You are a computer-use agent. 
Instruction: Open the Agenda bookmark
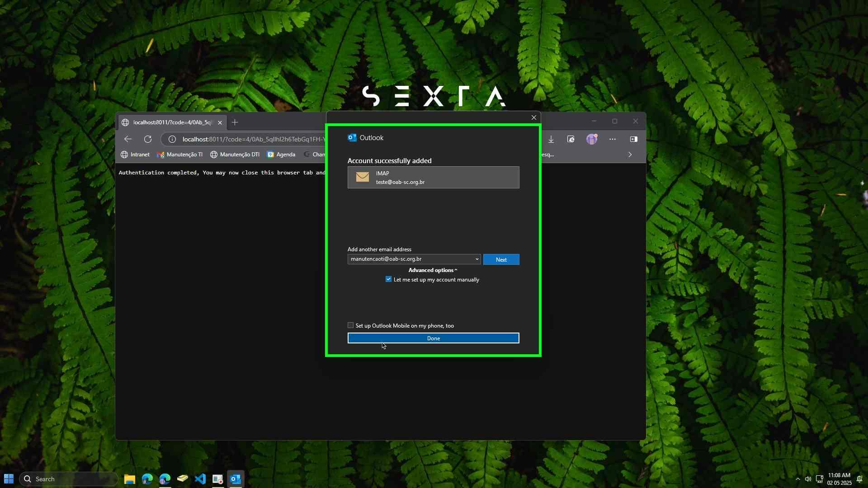(x=281, y=155)
